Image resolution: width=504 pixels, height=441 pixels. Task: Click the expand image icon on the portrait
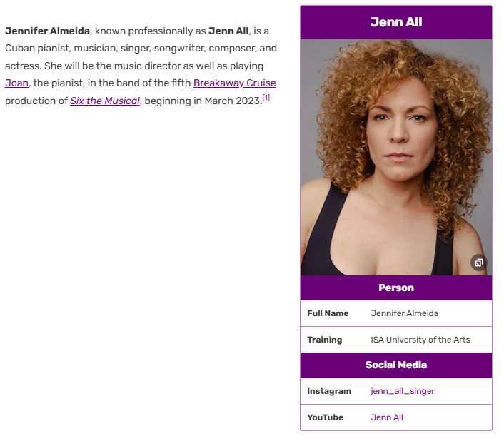point(478,263)
